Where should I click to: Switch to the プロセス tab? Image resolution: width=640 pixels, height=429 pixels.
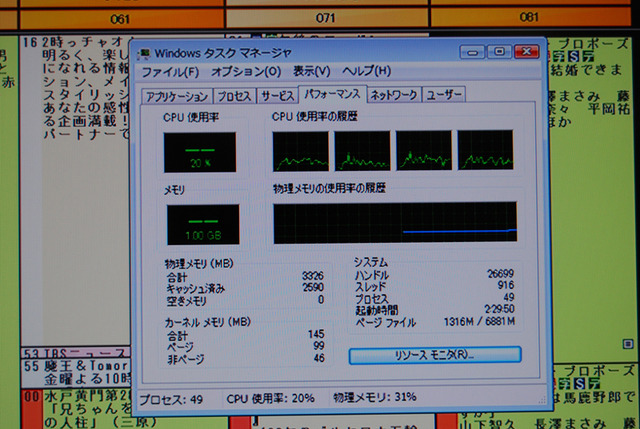point(234,96)
